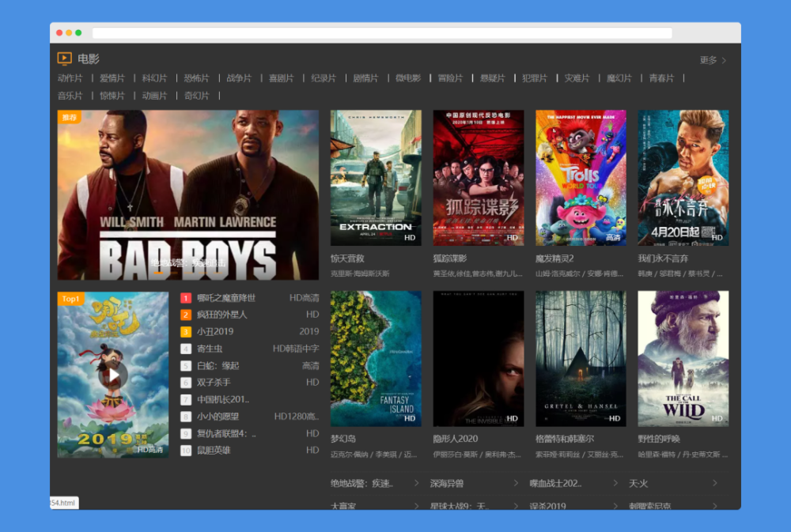
Task: Click the 魔发精灵2 title link
Action: click(554, 258)
